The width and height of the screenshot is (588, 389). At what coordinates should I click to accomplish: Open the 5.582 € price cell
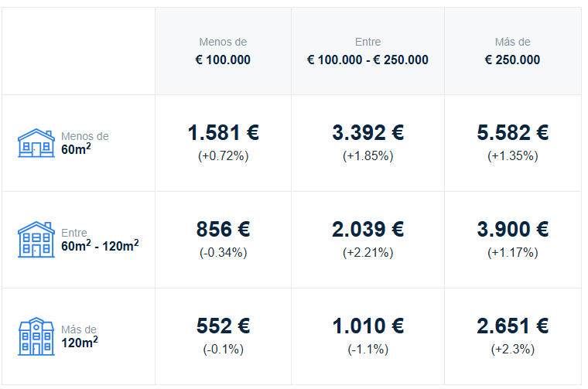(513, 143)
